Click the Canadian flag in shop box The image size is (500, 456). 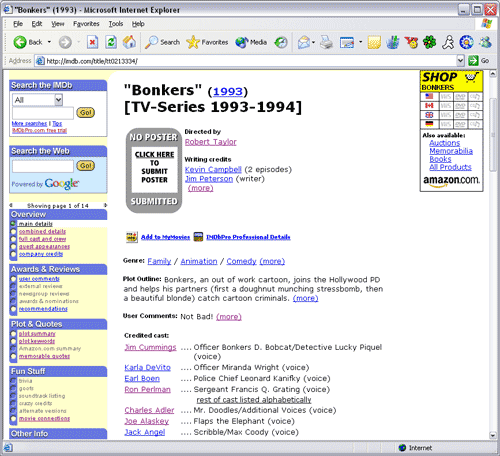coord(429,106)
